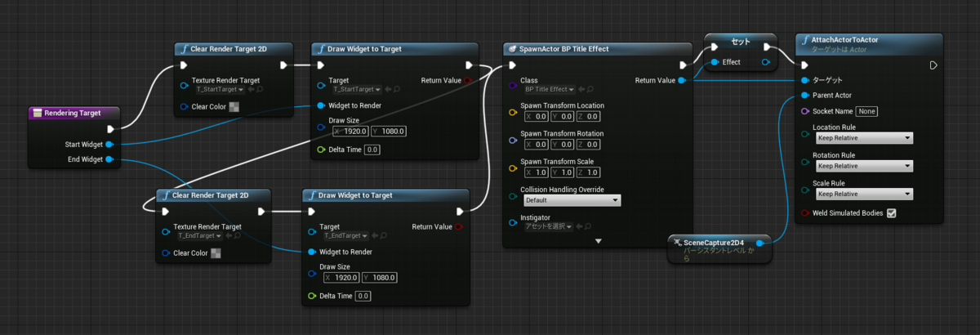Screen dimensions: 980x335
Task: Click the Draw Size Y field of the upper Draw Widget node
Action: click(x=389, y=132)
